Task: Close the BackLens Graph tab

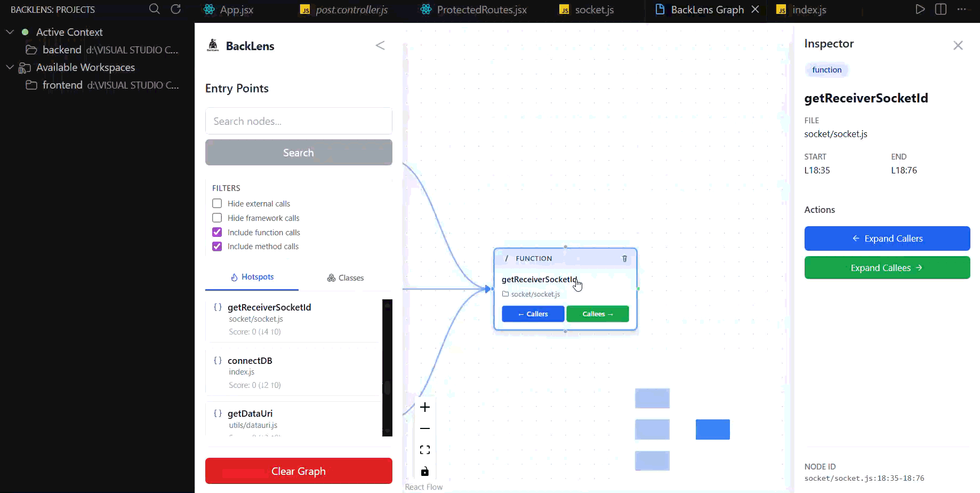Action: pyautogui.click(x=755, y=10)
